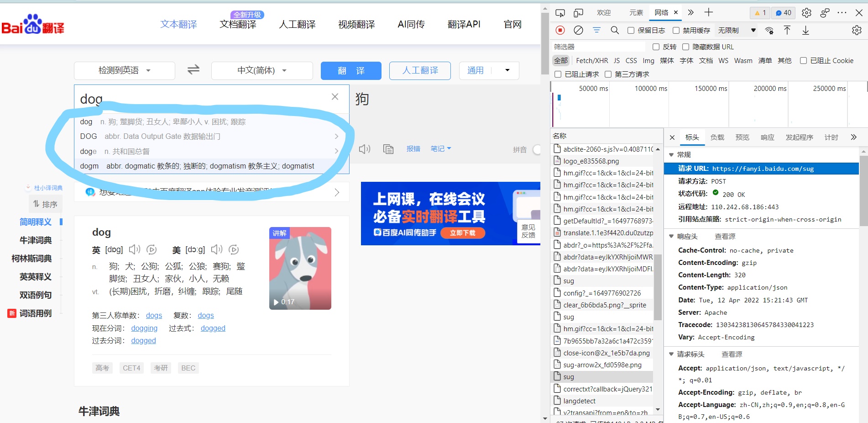
Task: Click the network filter input field
Action: [x=599, y=47]
